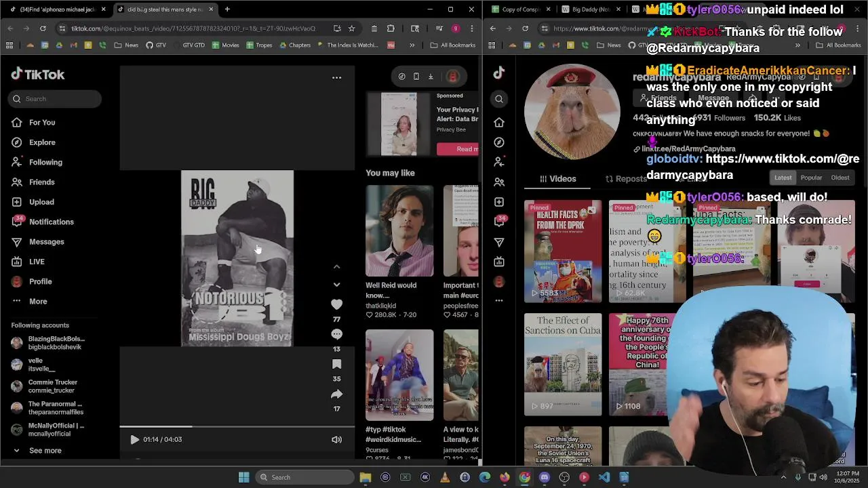Open Upload in left sidebar
The height and width of the screenshot is (488, 868).
pos(33,202)
